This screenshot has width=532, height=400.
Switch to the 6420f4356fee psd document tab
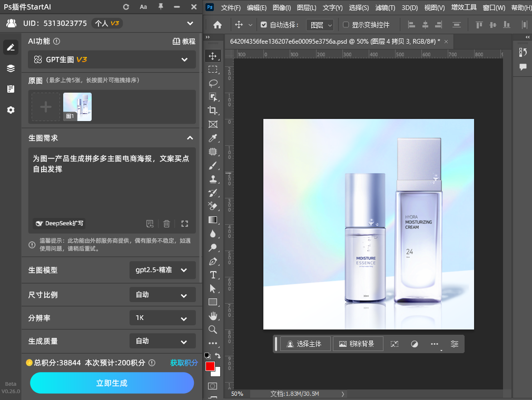pos(335,42)
